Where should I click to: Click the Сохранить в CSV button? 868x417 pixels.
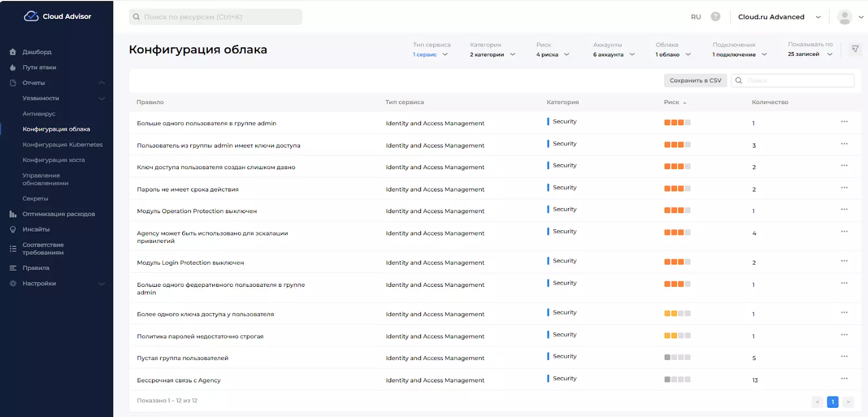695,80
